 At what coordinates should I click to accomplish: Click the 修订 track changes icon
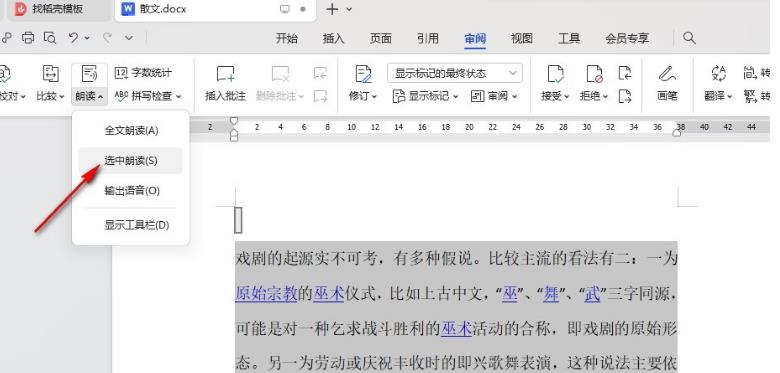pyautogui.click(x=364, y=74)
